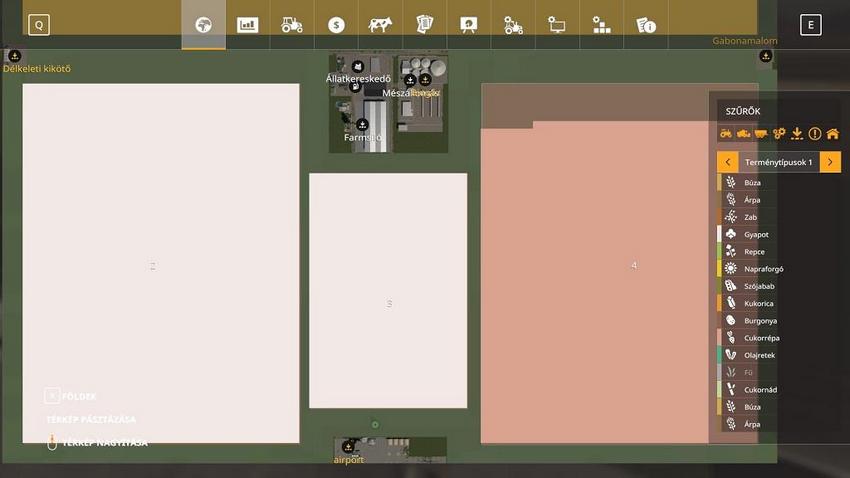Select field 4 on the map

click(634, 265)
